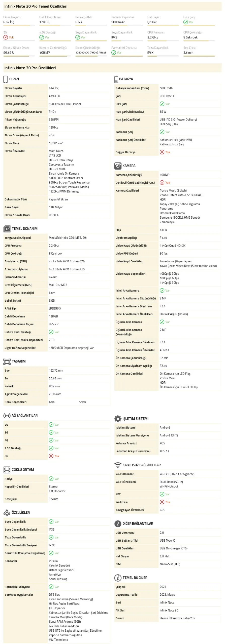Click the signal icon next to AĞ BAĞLANTILARI
Screen dimensions: 225x644
coord(7,416)
